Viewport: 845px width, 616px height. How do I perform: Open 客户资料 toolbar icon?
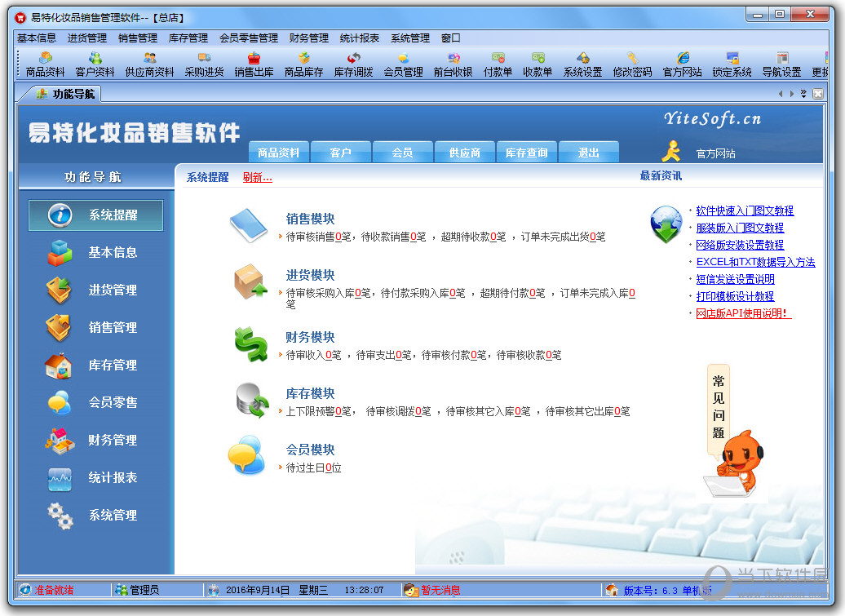(95, 64)
